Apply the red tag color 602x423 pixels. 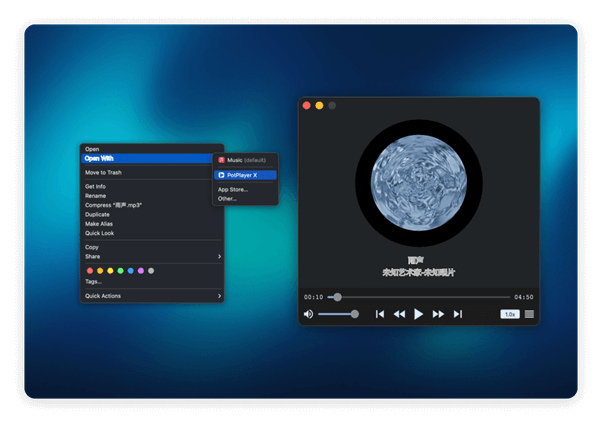tap(90, 271)
